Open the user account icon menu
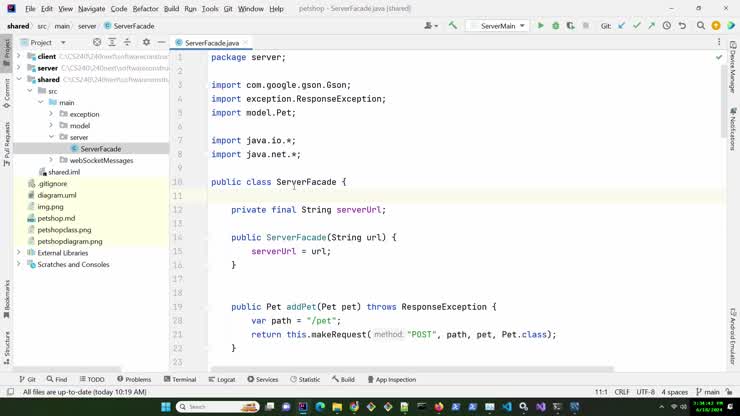This screenshot has width=740, height=416. point(430,26)
